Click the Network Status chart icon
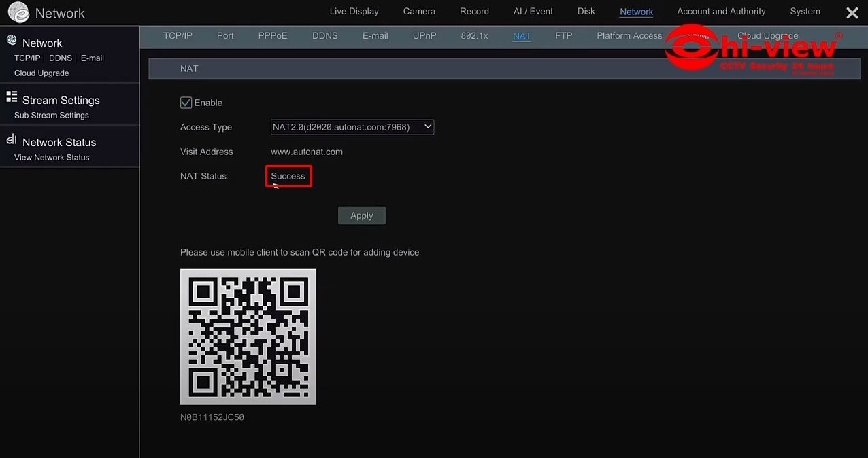Screen dimensions: 868x458 [x=12, y=139]
